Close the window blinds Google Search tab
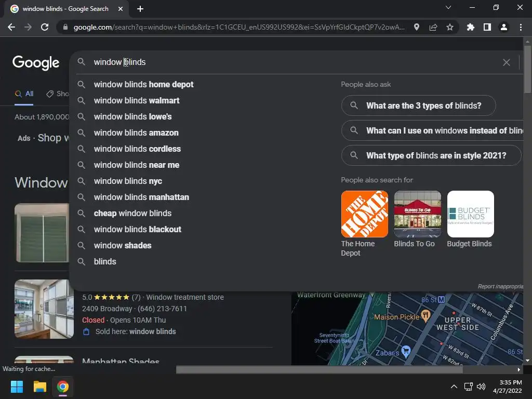 click(x=121, y=9)
